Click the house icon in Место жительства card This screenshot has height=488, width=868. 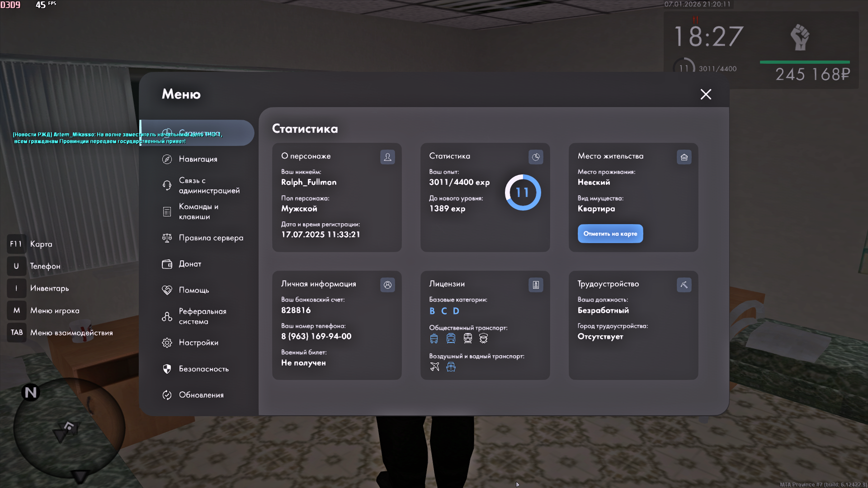click(x=684, y=157)
